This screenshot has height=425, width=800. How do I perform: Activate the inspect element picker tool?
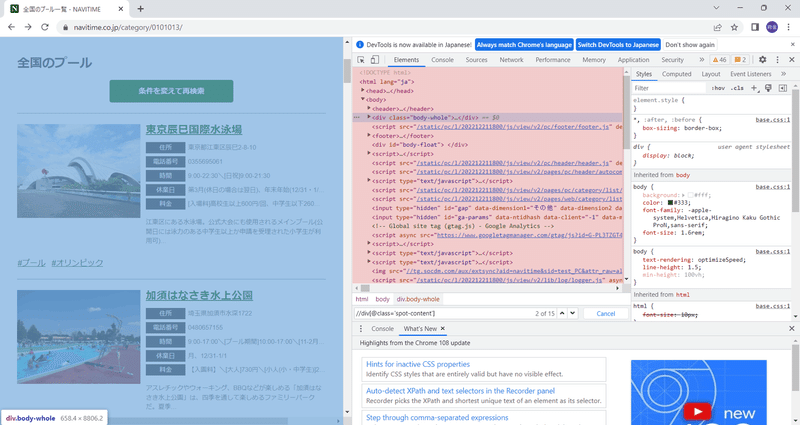pos(361,60)
